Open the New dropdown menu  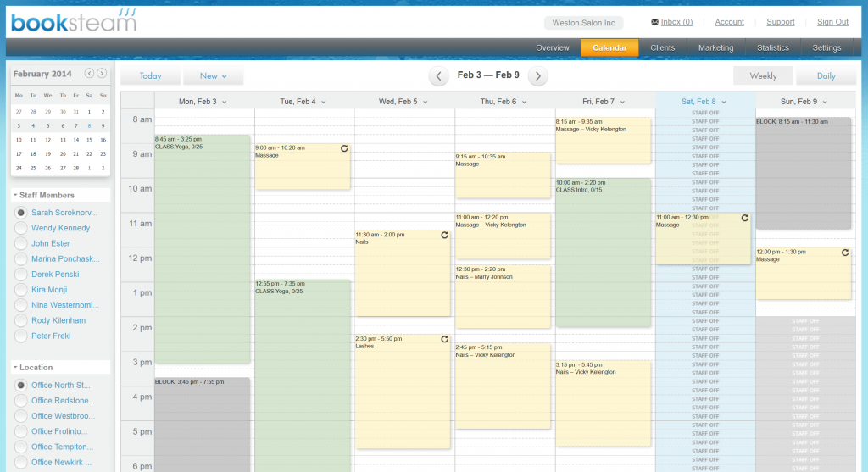213,76
